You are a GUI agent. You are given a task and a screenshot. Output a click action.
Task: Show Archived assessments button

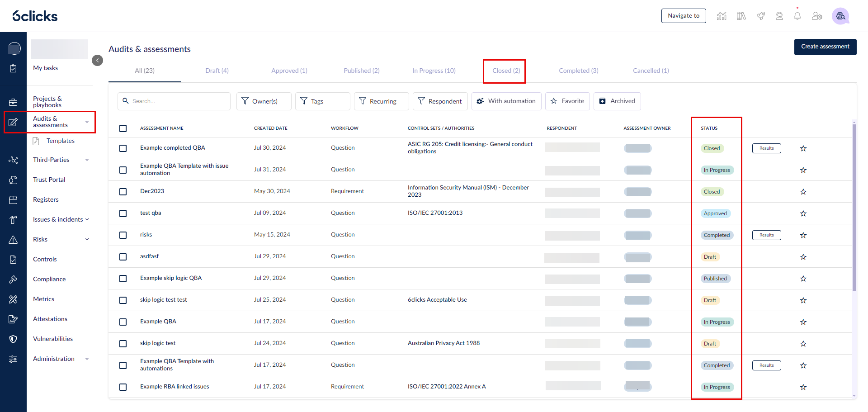[x=617, y=101]
